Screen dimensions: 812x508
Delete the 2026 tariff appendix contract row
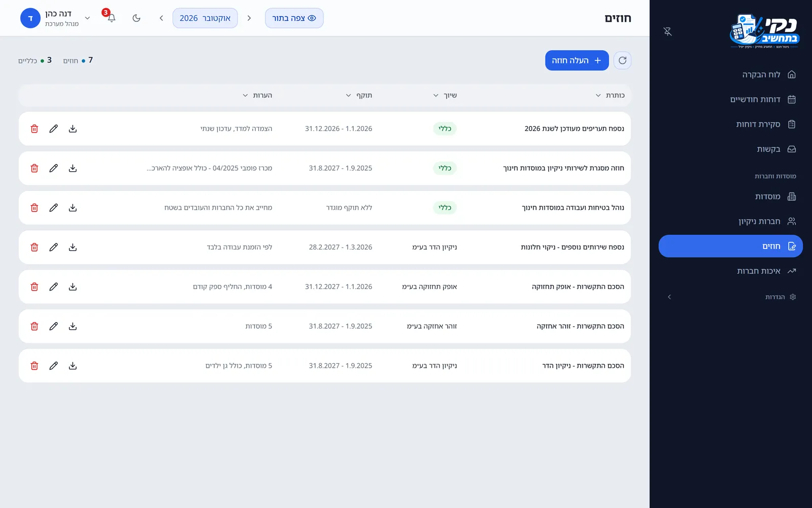point(35,129)
